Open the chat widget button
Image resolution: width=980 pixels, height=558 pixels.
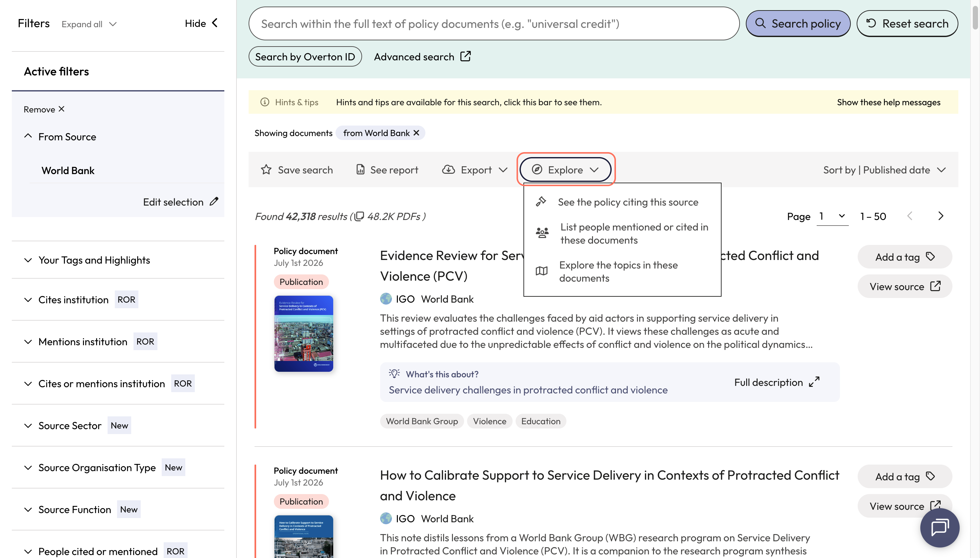[939, 528]
